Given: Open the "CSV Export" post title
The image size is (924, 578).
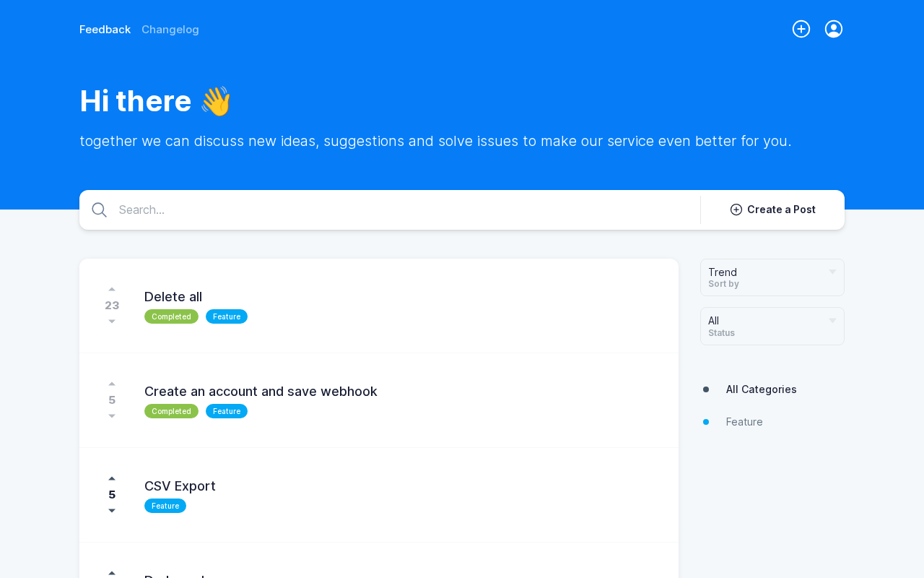Looking at the screenshot, I should click(180, 486).
